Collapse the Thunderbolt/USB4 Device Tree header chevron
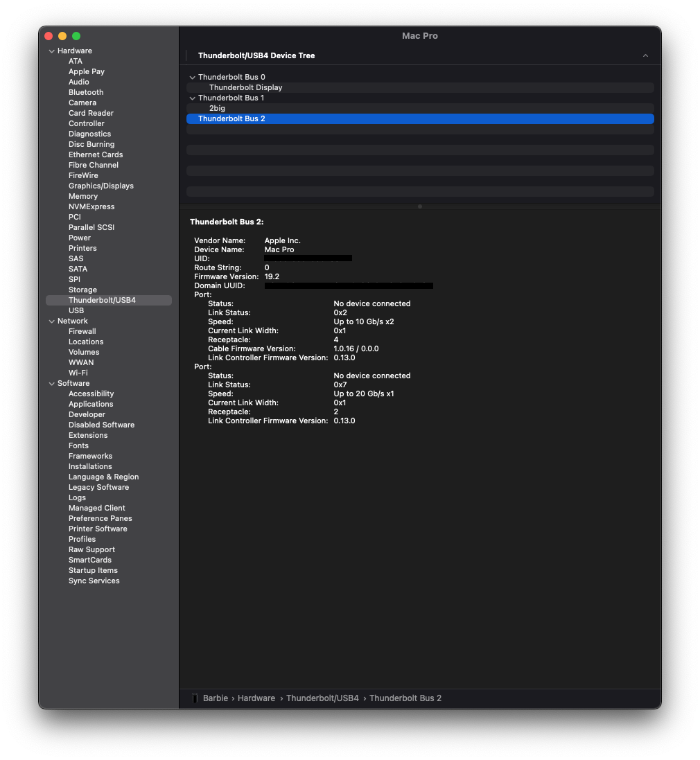Screen dimensions: 700x760 (645, 55)
